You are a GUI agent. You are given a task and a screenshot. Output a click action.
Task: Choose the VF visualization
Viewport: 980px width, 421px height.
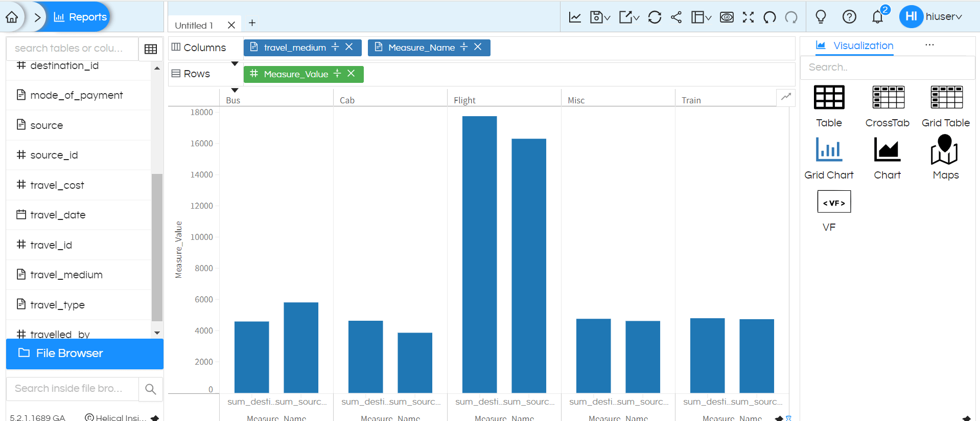(x=833, y=211)
